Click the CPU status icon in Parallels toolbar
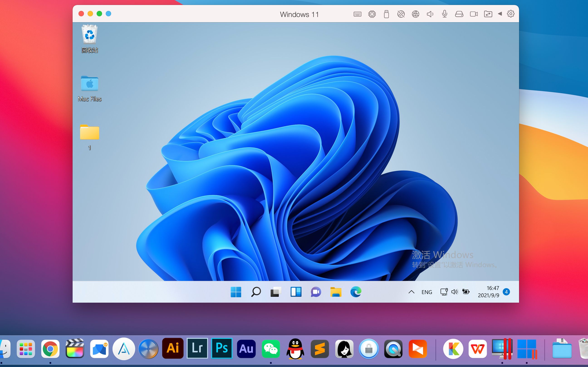588x367 pixels. click(x=372, y=14)
